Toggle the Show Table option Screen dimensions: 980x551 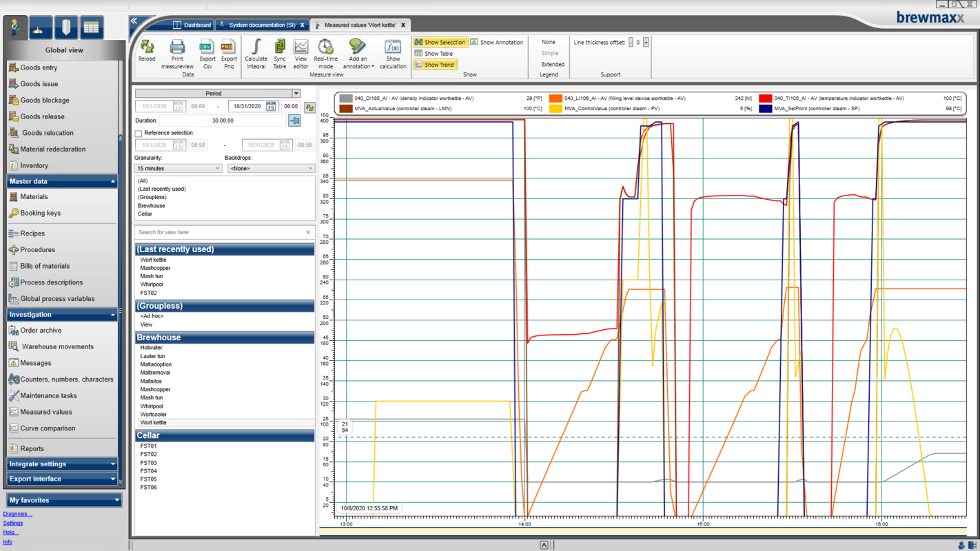[x=438, y=54]
